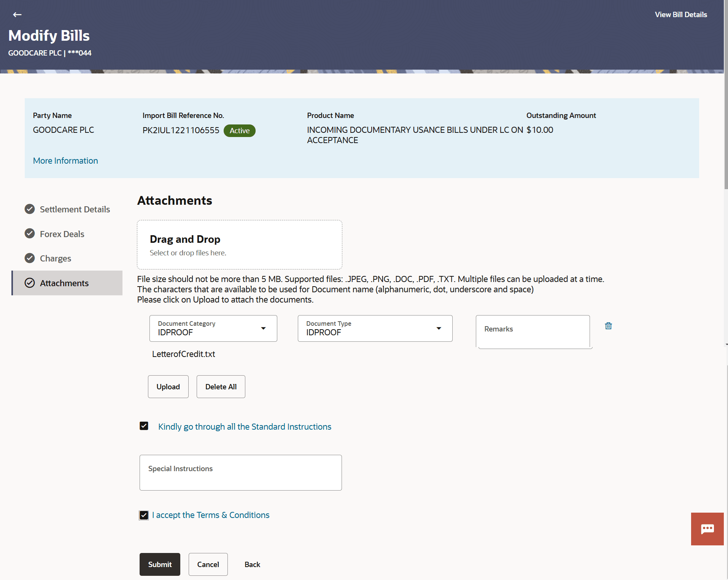Untick the accept Terms & Conditions checkbox
Viewport: 728px width, 580px height.
coord(144,515)
